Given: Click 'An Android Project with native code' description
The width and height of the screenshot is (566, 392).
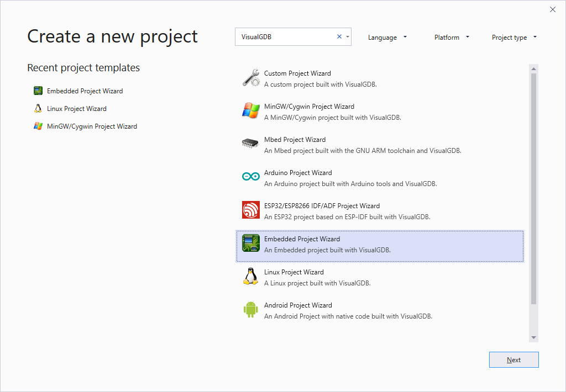Looking at the screenshot, I should (x=348, y=316).
